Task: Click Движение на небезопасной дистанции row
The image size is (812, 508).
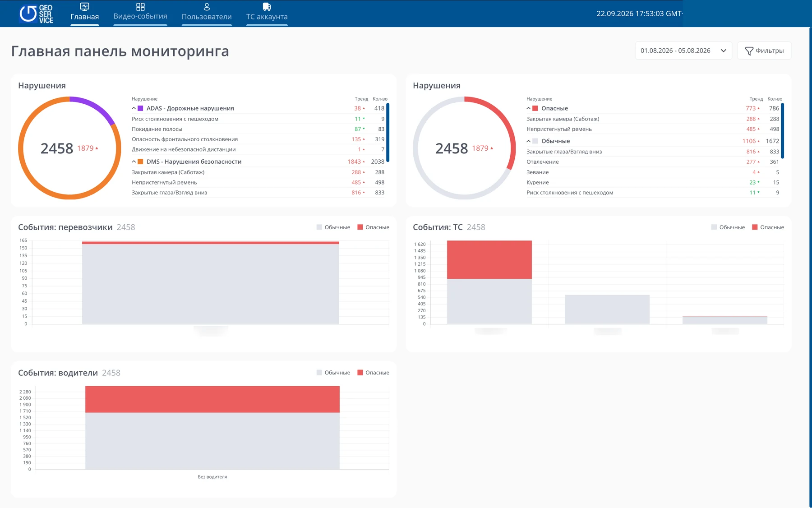Action: [258, 149]
